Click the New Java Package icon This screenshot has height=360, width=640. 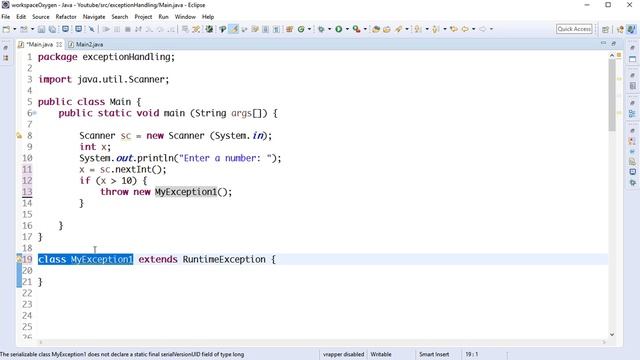coord(289,29)
